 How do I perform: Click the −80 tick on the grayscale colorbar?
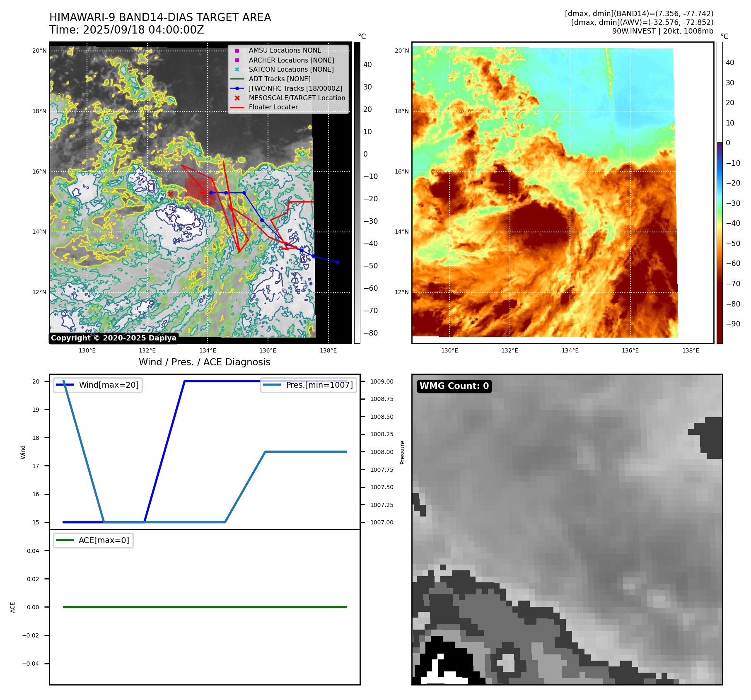coord(371,333)
